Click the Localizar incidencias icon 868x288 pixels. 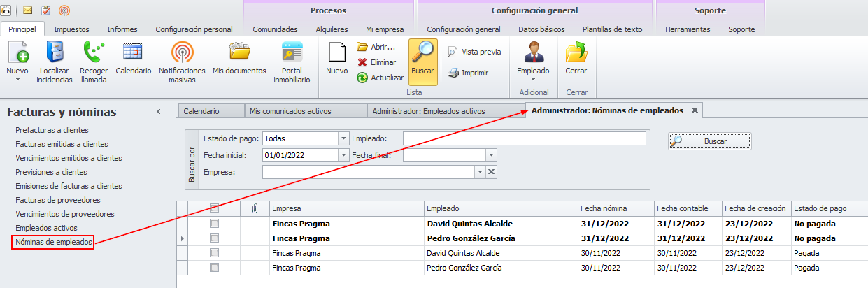[55, 53]
